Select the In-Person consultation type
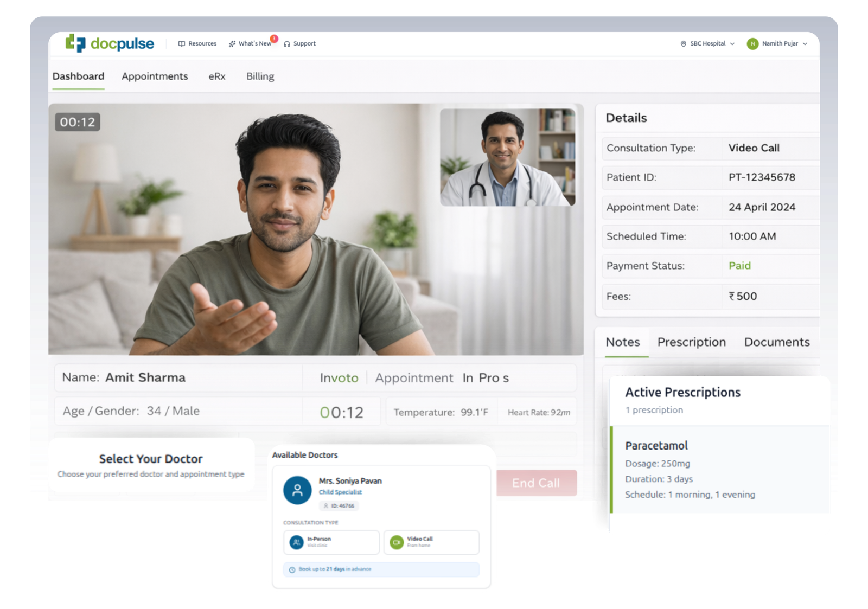 click(331, 542)
